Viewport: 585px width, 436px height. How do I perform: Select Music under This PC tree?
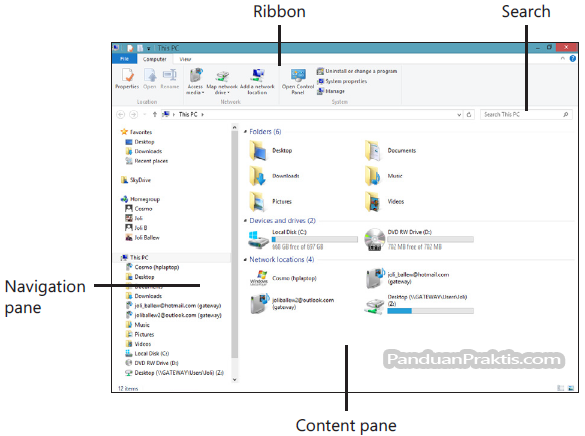pyautogui.click(x=138, y=325)
